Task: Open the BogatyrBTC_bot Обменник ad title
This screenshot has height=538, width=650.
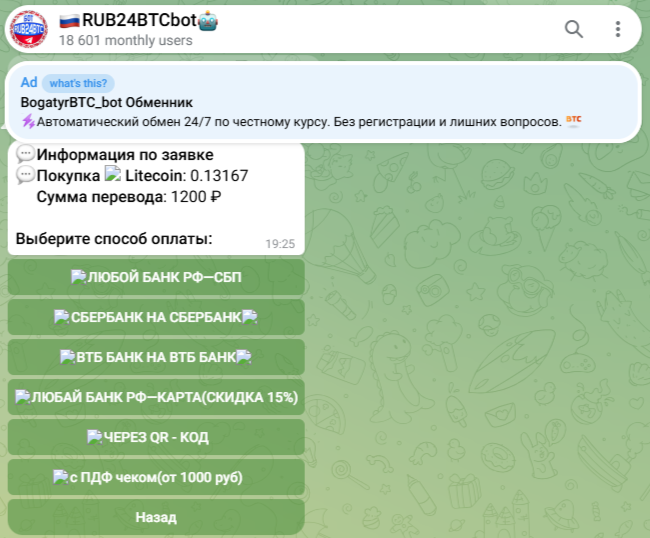Action: [107, 102]
